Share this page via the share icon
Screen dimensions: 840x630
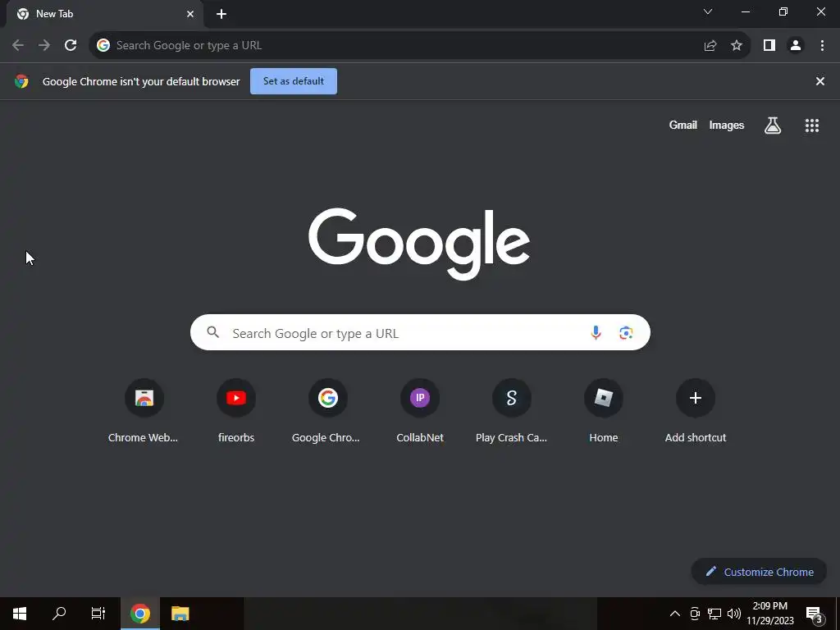point(710,46)
